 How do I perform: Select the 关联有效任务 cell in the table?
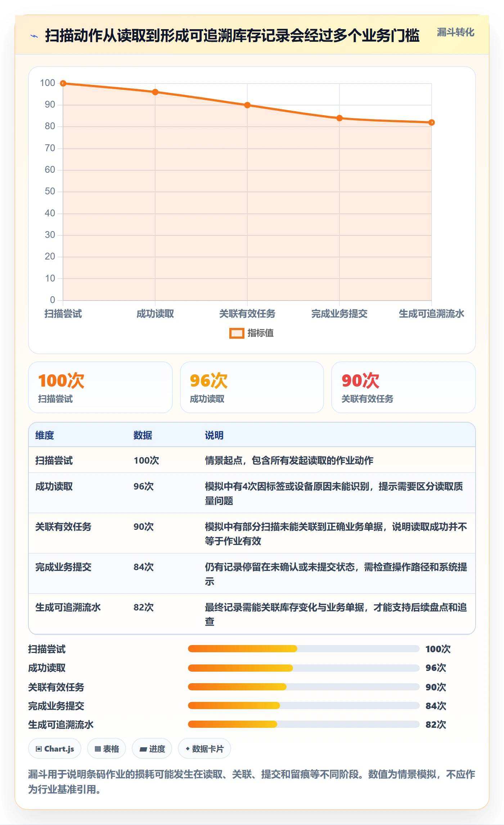coord(63,527)
